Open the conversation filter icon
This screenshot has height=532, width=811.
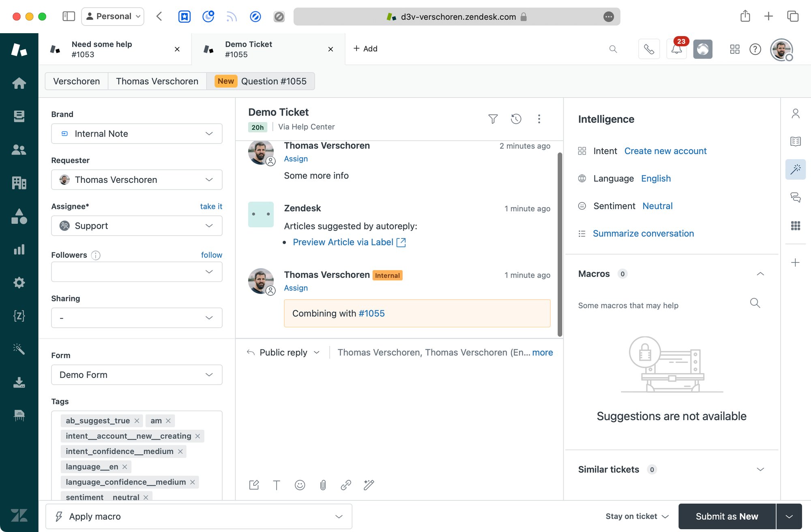tap(493, 119)
